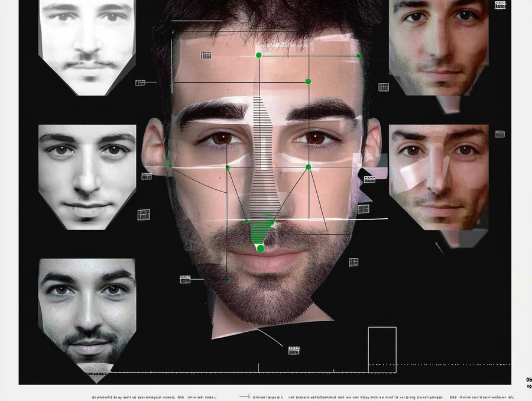Click the green landmark dot at right nostril
This screenshot has height=401, width=532.
click(273, 222)
